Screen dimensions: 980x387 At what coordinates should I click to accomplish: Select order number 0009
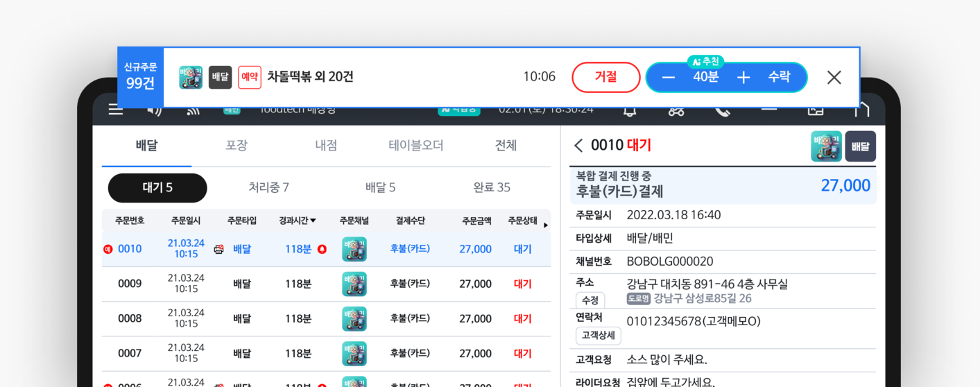click(x=130, y=284)
